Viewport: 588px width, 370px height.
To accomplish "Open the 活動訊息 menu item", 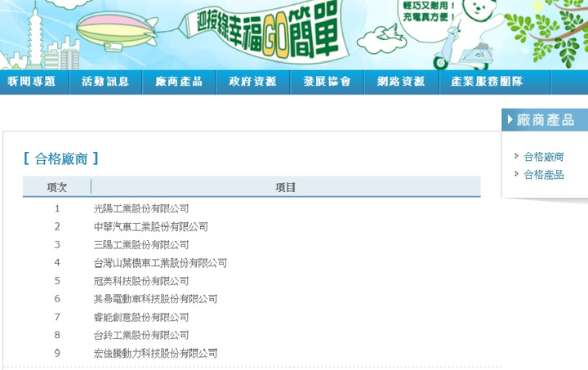I will coord(105,82).
